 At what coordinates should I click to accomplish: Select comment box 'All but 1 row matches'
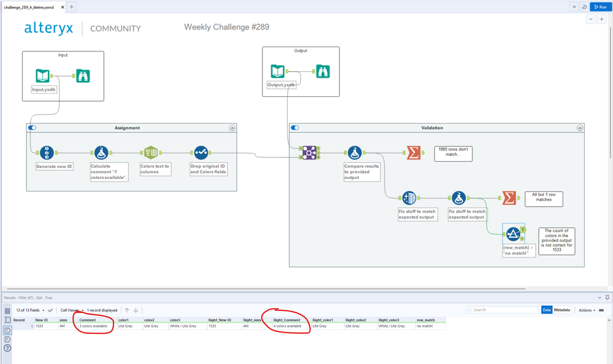(x=544, y=199)
